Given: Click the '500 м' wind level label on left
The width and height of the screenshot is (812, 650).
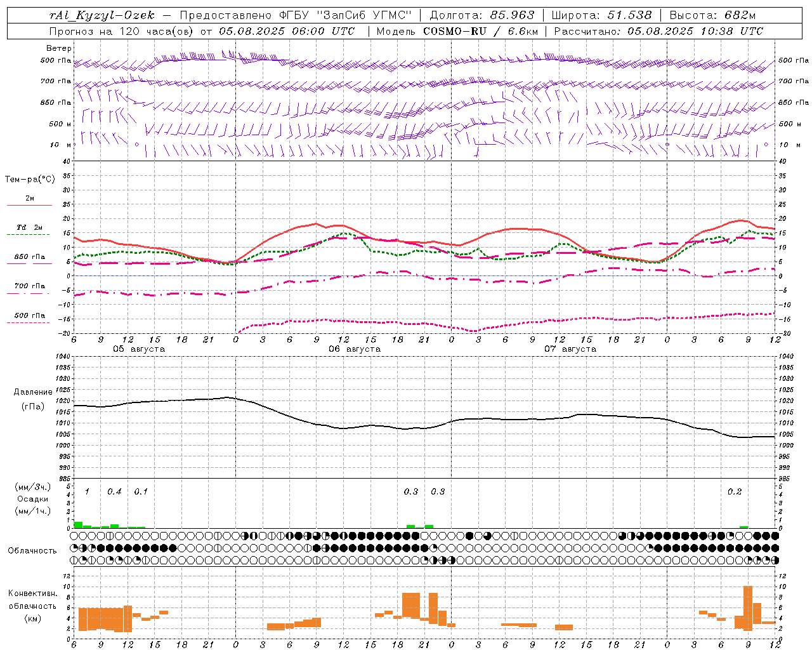Looking at the screenshot, I should pyautogui.click(x=60, y=124).
